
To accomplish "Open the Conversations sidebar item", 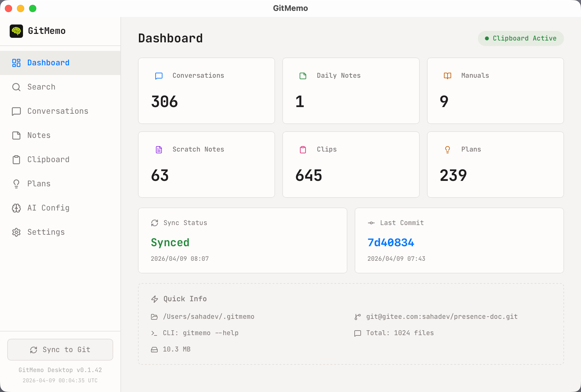I will pos(57,111).
